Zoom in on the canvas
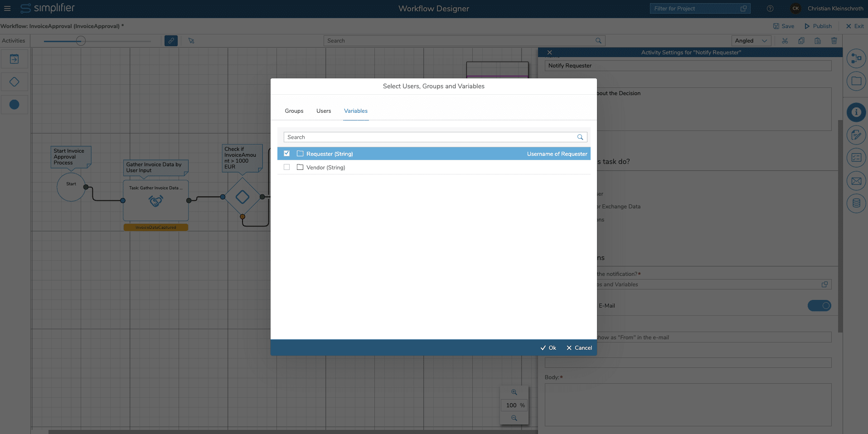The image size is (868, 434). point(514,392)
